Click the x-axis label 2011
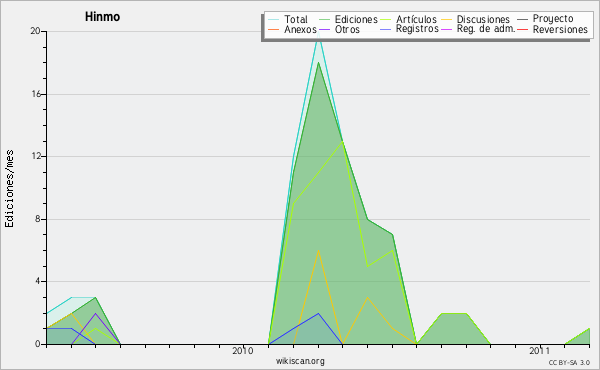 pyautogui.click(x=540, y=351)
